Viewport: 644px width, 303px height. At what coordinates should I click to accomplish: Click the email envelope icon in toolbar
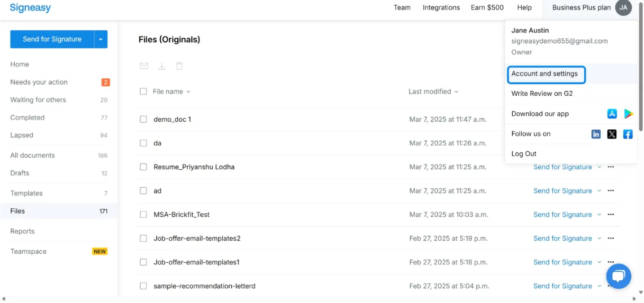click(144, 66)
